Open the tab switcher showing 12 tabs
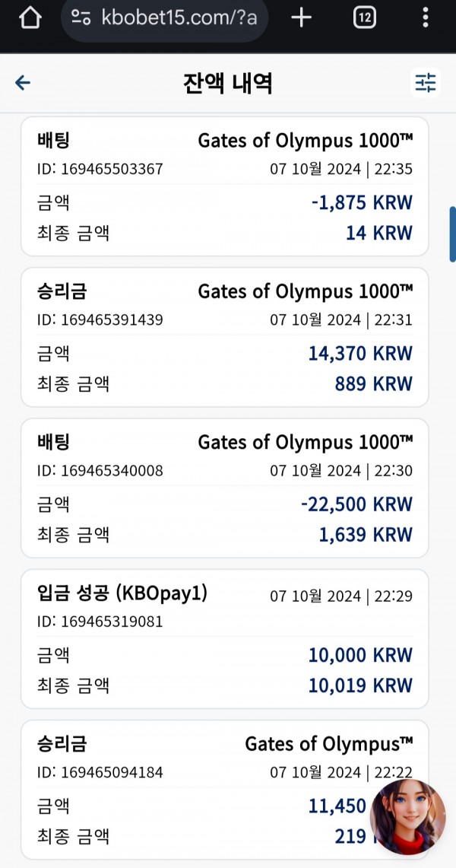456x868 pixels. pyautogui.click(x=364, y=17)
